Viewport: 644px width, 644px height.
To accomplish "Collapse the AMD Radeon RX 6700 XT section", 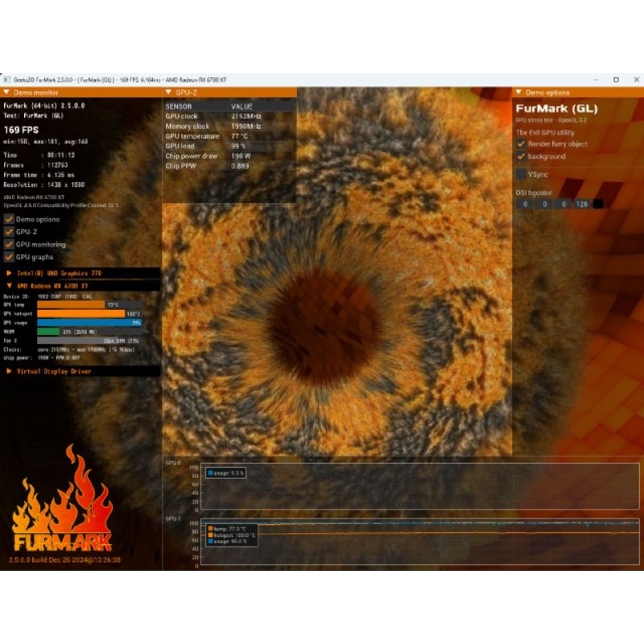I will coord(9,286).
